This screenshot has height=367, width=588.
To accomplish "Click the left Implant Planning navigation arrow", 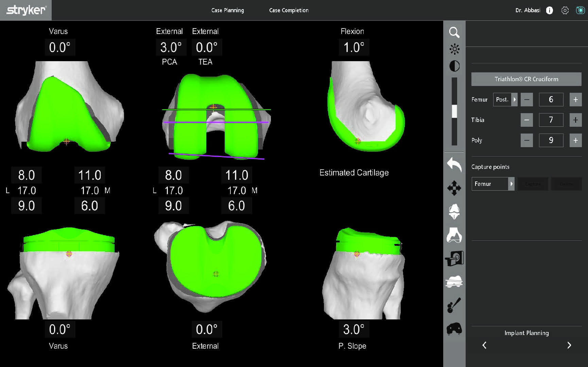I will [x=484, y=345].
